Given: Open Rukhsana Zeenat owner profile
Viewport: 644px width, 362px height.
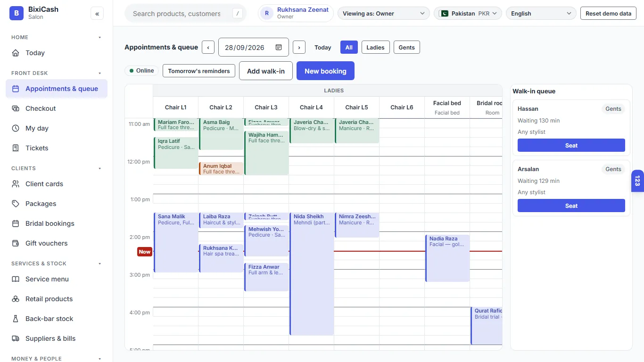Looking at the screenshot, I should click(296, 13).
